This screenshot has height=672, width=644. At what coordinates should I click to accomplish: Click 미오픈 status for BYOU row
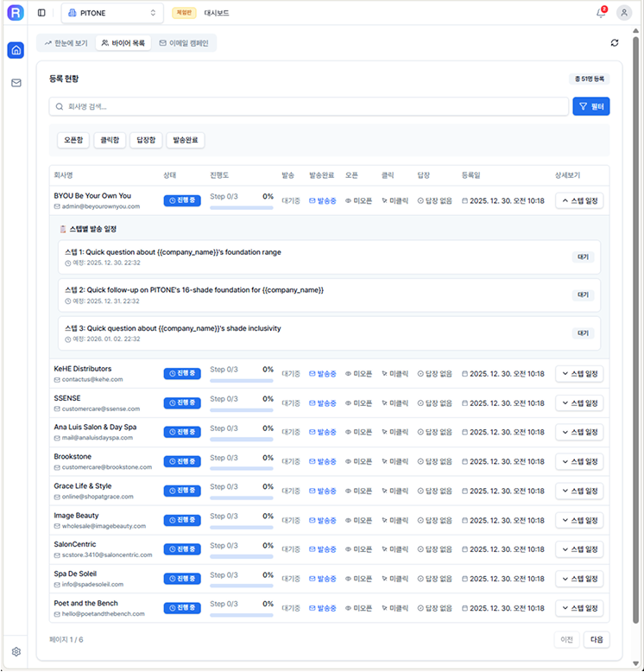pos(359,200)
